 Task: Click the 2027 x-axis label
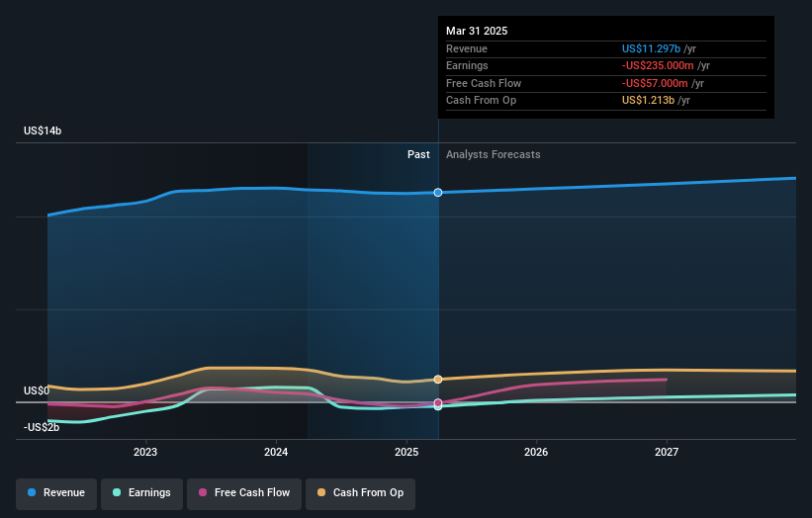click(x=667, y=452)
